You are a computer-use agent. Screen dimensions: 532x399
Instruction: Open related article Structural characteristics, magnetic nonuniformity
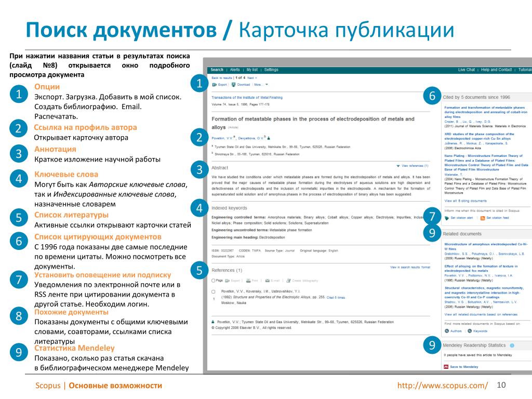(x=484, y=292)
